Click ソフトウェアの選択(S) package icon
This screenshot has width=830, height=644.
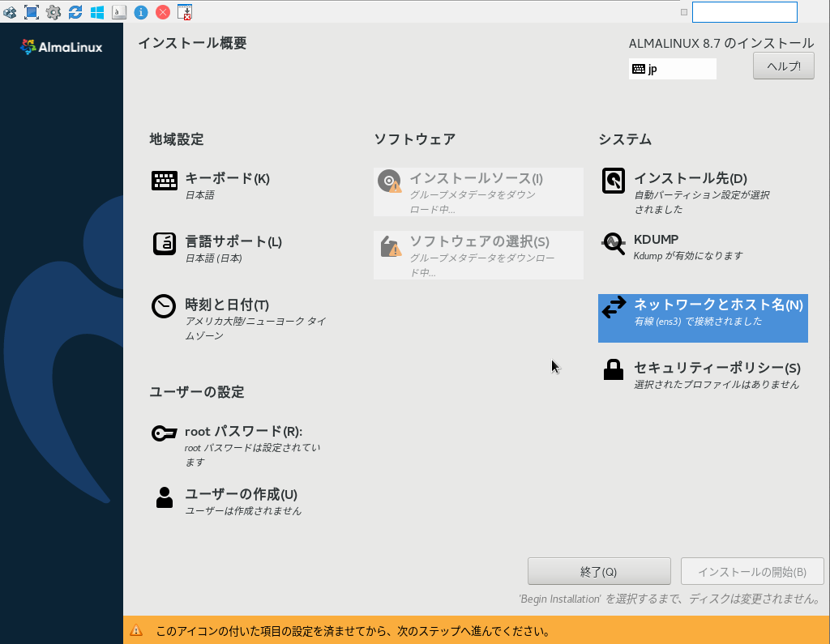pyautogui.click(x=391, y=245)
